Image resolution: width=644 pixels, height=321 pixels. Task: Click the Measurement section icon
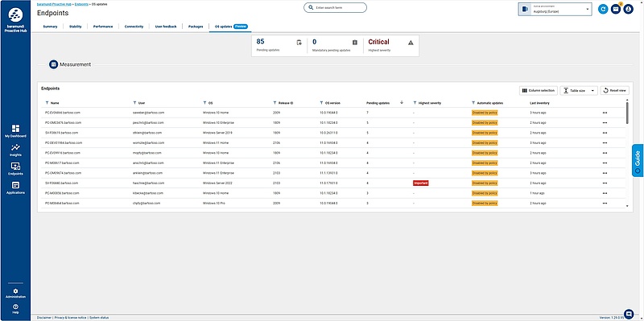coord(53,64)
